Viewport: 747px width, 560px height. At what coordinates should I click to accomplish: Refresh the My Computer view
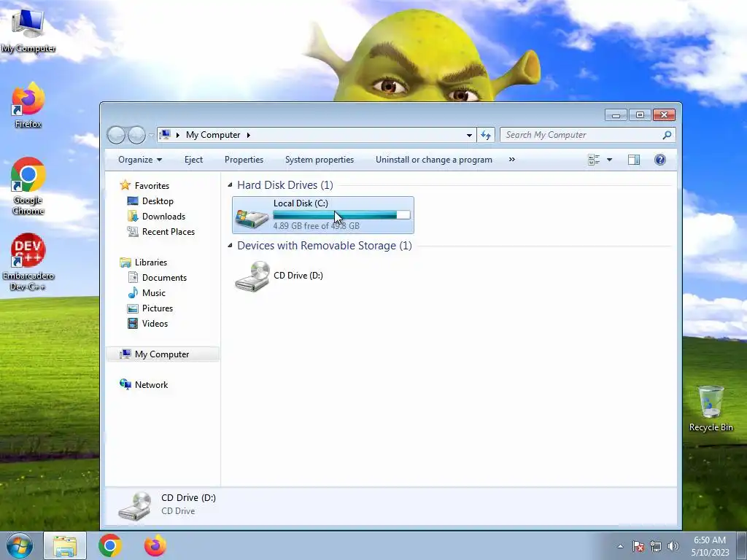485,135
